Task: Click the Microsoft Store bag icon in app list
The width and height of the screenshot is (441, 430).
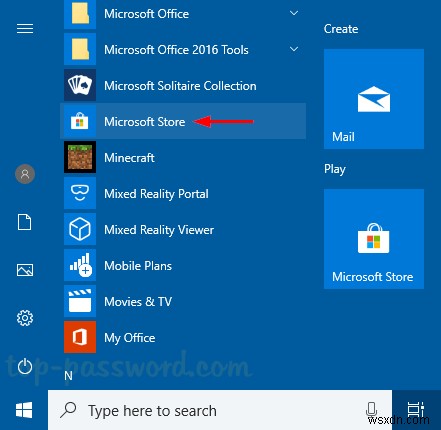Action: pyautogui.click(x=80, y=121)
